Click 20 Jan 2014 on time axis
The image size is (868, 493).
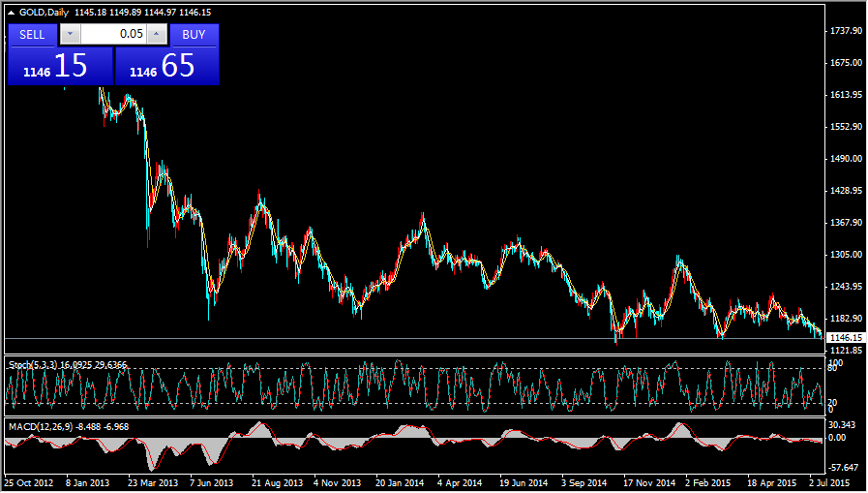tap(400, 481)
